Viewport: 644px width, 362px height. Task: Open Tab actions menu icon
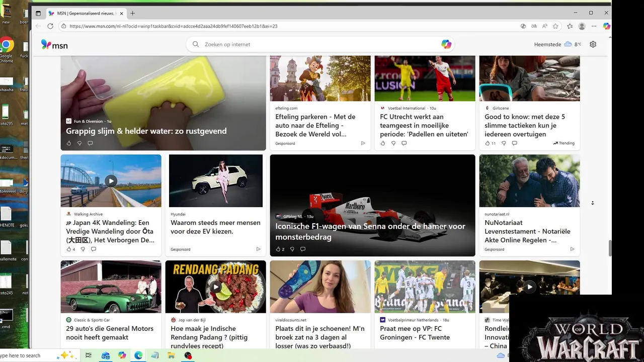[x=38, y=13]
